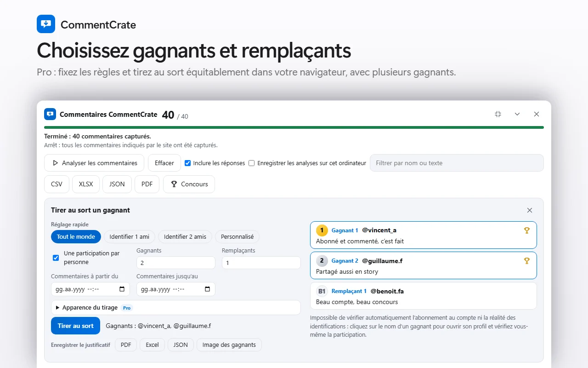Select the Personnalisé preset
Image resolution: width=588 pixels, height=368 pixels.
[x=237, y=237]
